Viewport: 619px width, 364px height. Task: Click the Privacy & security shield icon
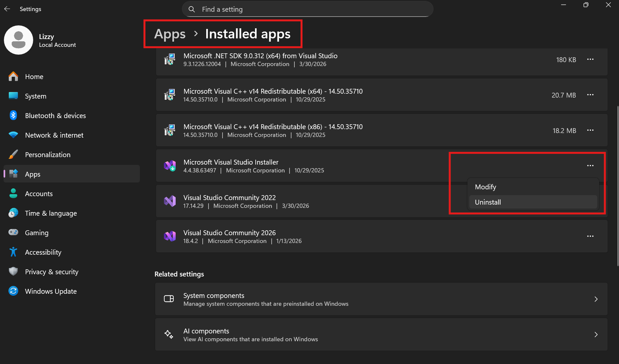coord(13,272)
